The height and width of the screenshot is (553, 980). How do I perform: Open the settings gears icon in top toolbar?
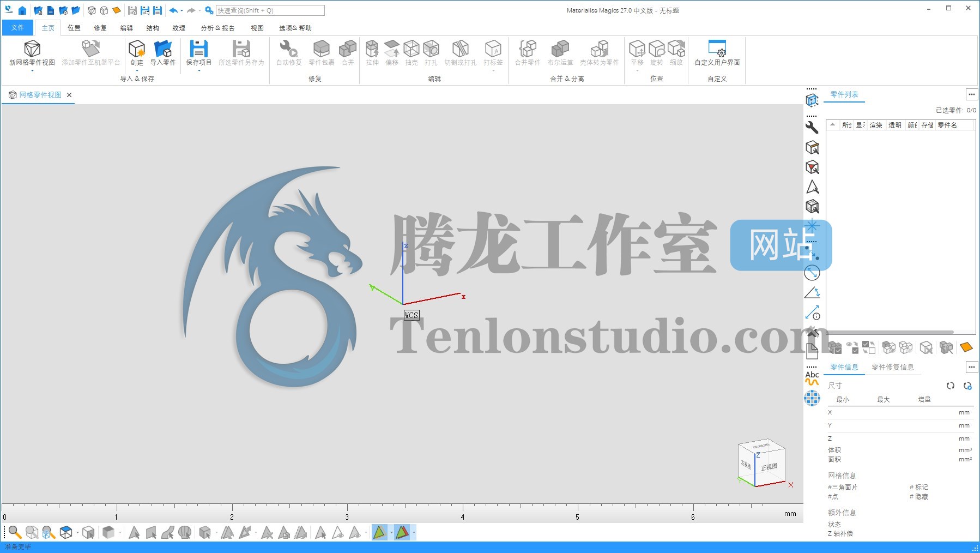pos(209,10)
